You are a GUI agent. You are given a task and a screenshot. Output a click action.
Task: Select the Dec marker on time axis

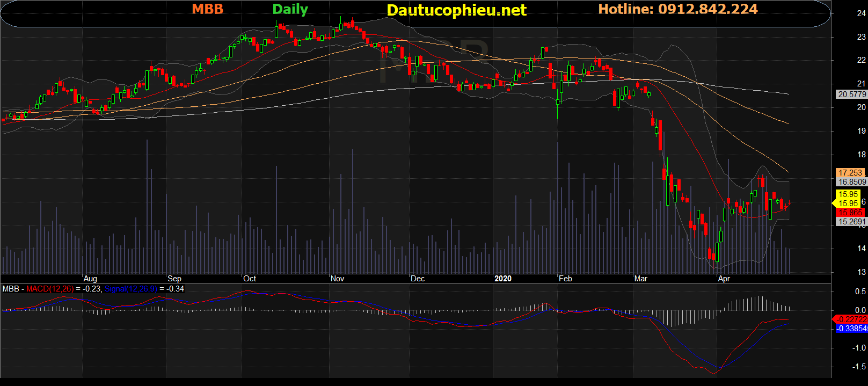[x=418, y=279]
